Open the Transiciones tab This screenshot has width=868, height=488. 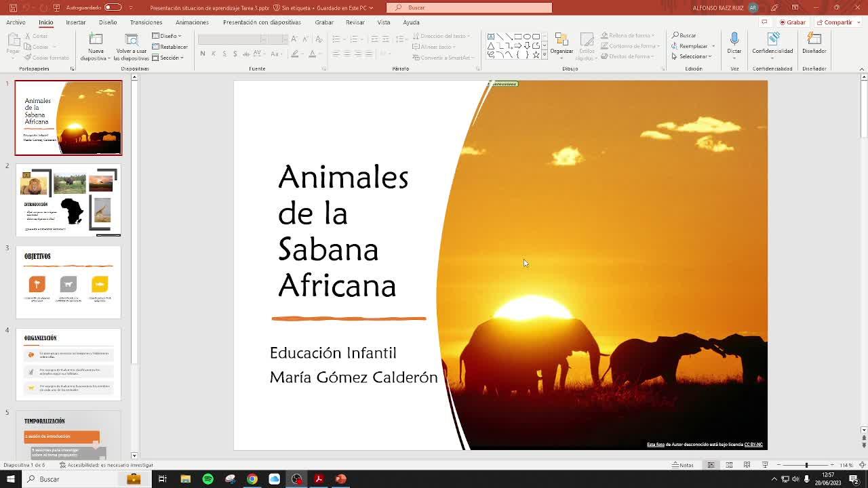coord(146,22)
